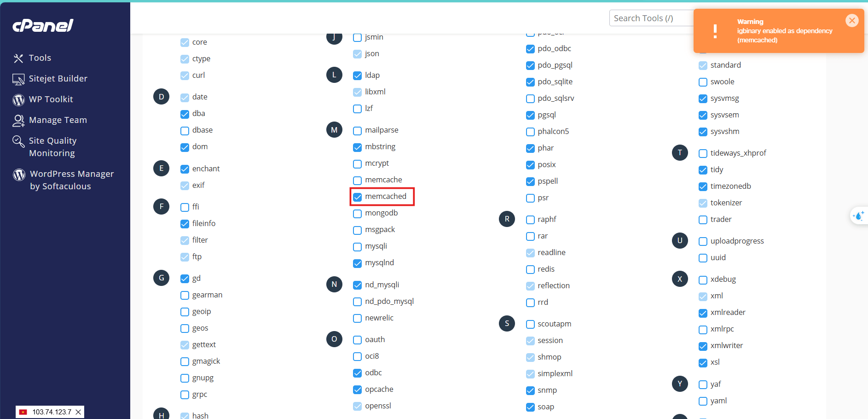This screenshot has height=419, width=868.
Task: Close the 103.74.123.7 IP badge
Action: (x=78, y=412)
